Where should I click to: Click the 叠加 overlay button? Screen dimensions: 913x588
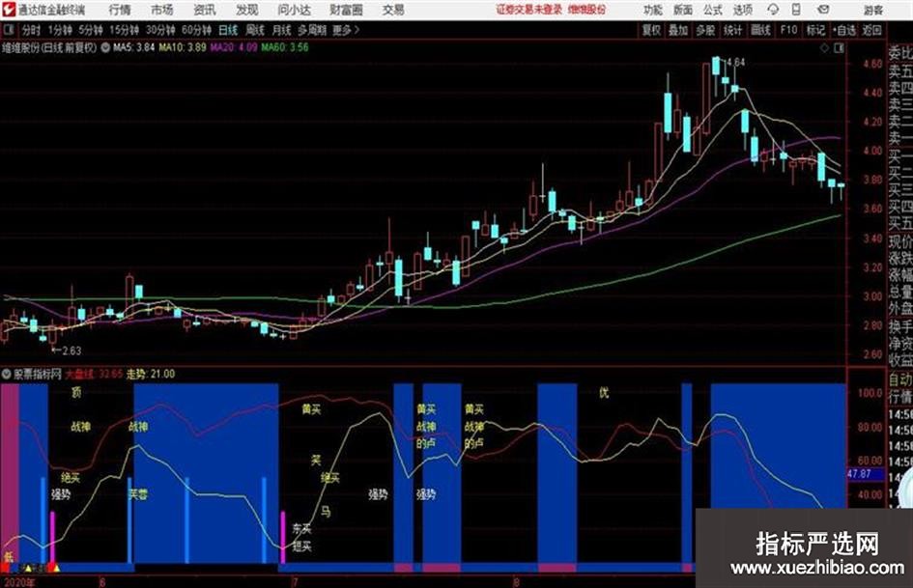click(x=678, y=30)
